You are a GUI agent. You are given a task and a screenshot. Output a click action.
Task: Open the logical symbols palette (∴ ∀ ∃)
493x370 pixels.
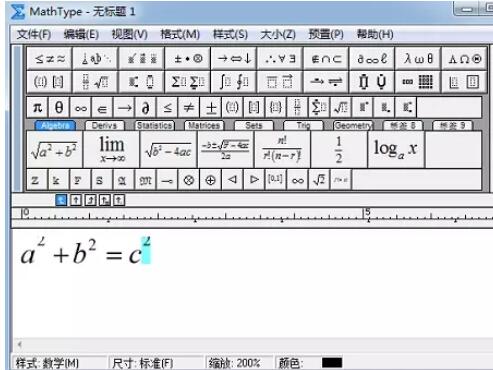(280, 59)
